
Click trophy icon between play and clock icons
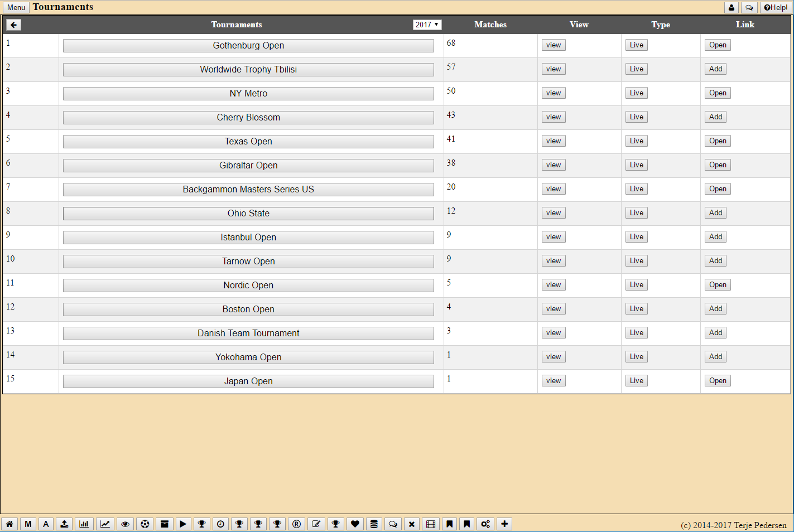point(202,524)
